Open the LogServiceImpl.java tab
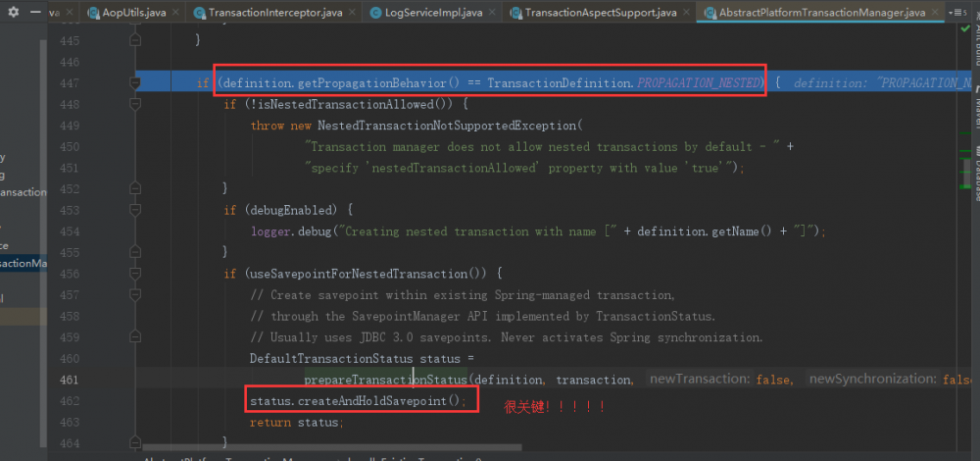This screenshot has width=980, height=461. (430, 12)
